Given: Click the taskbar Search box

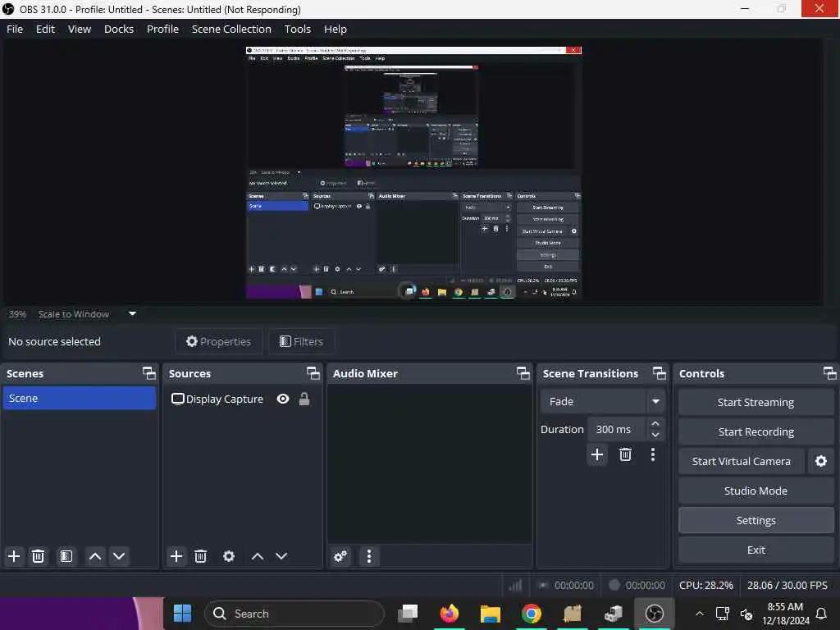Looking at the screenshot, I should coord(294,614).
